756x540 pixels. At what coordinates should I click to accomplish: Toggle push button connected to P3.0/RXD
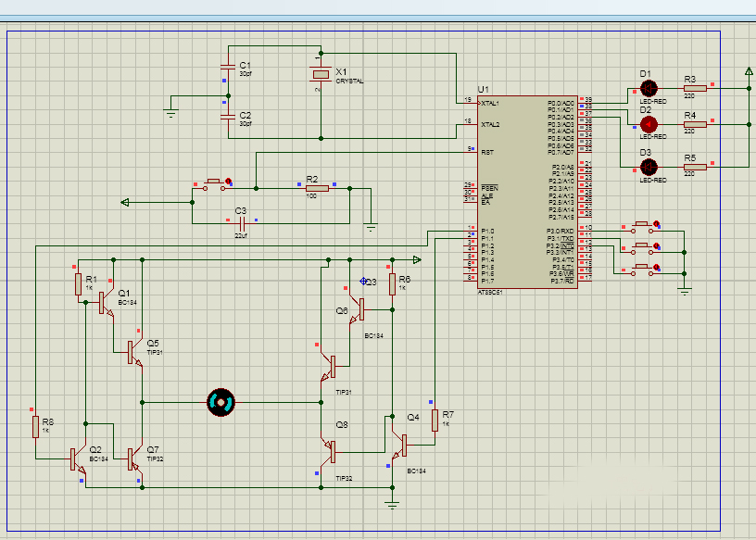(x=642, y=227)
